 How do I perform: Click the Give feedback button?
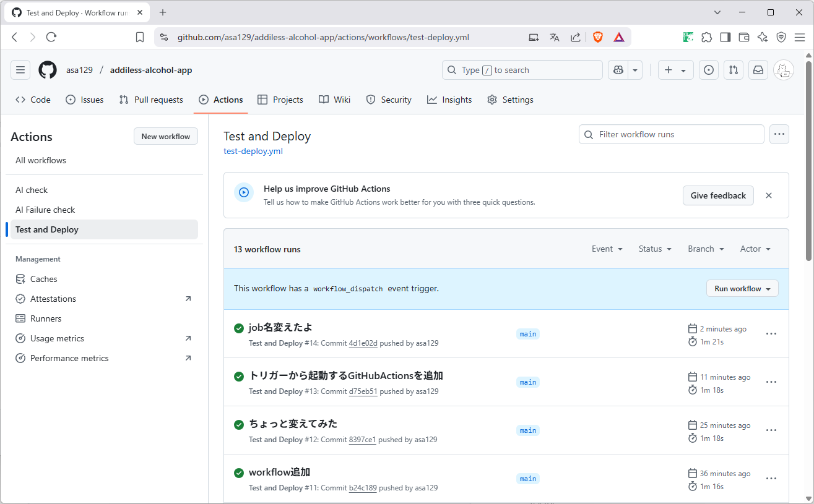pos(718,195)
